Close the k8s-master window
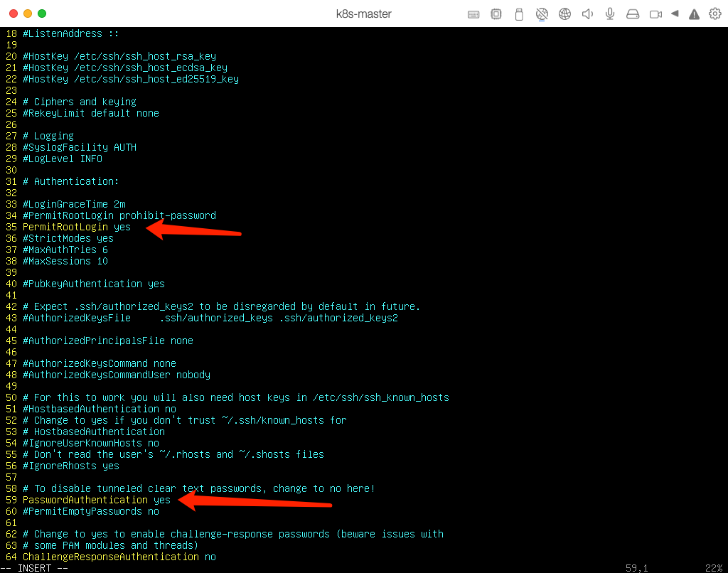This screenshot has width=728, height=573. pos(14,14)
